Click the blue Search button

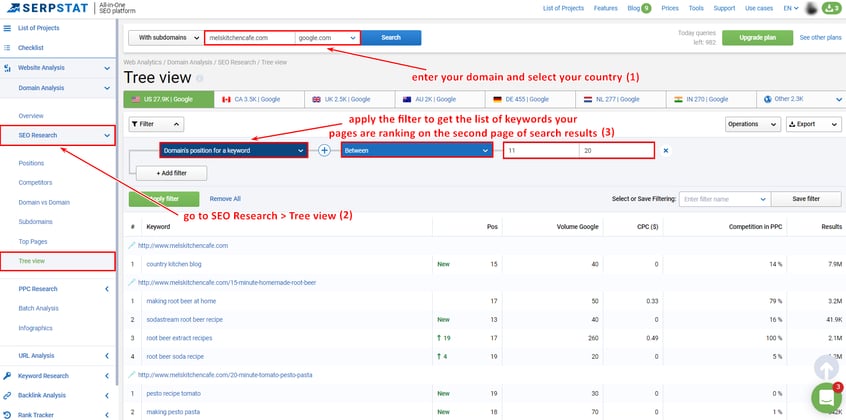pyautogui.click(x=391, y=38)
